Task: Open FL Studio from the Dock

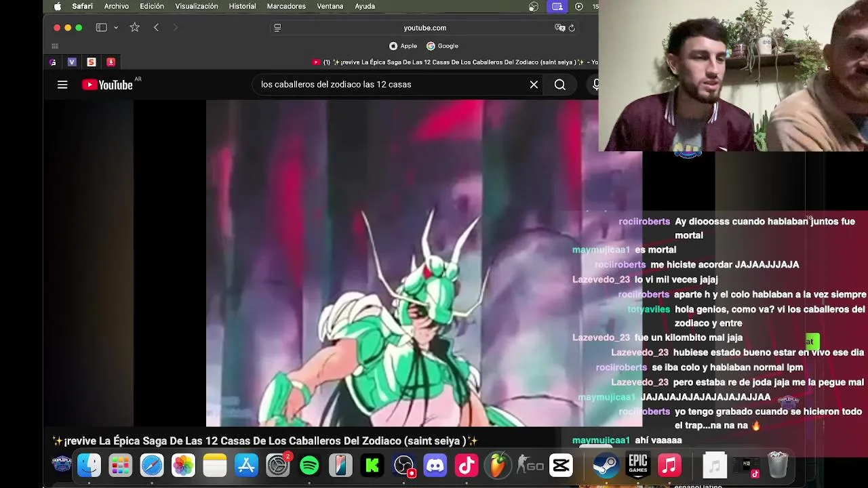Action: [x=498, y=465]
